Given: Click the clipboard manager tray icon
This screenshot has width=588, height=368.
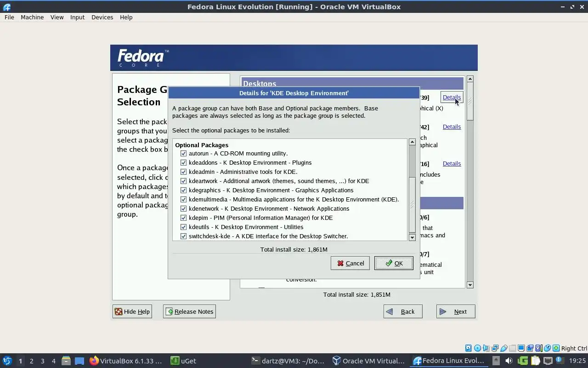Looking at the screenshot, I should click(x=535, y=361).
